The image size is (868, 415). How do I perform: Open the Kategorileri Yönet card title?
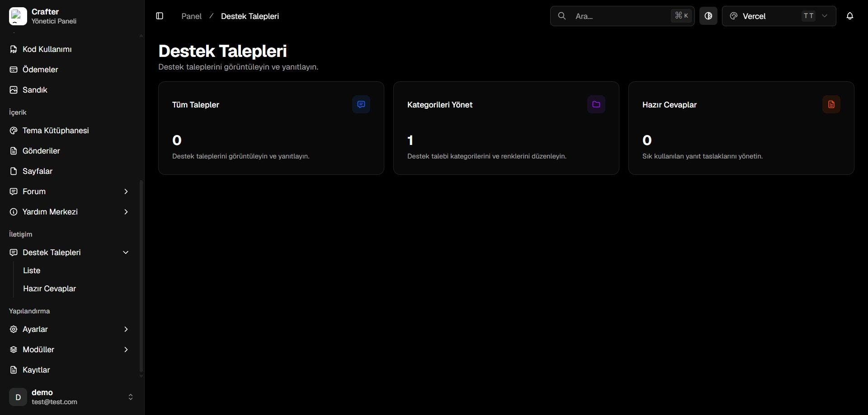[440, 105]
